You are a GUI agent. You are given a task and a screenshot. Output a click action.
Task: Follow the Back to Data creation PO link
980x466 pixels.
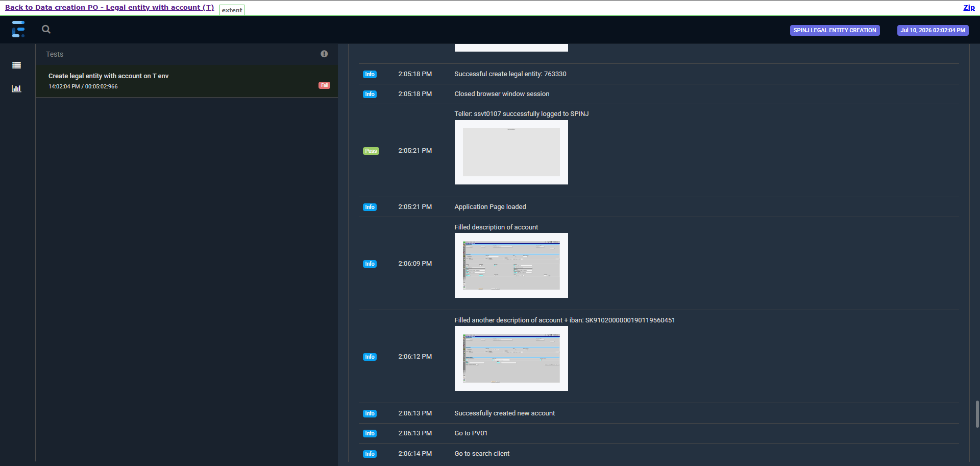point(109,7)
